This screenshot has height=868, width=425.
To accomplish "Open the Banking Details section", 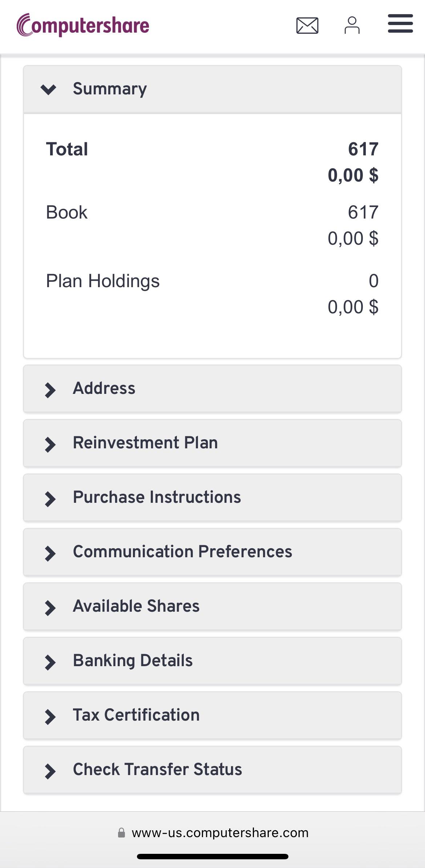I will [212, 661].
